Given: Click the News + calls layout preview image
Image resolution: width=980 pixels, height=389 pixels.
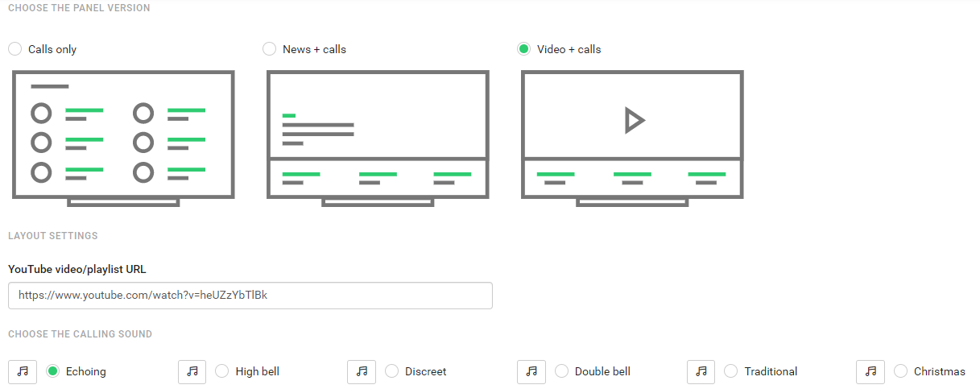Looking at the screenshot, I should pos(378,139).
